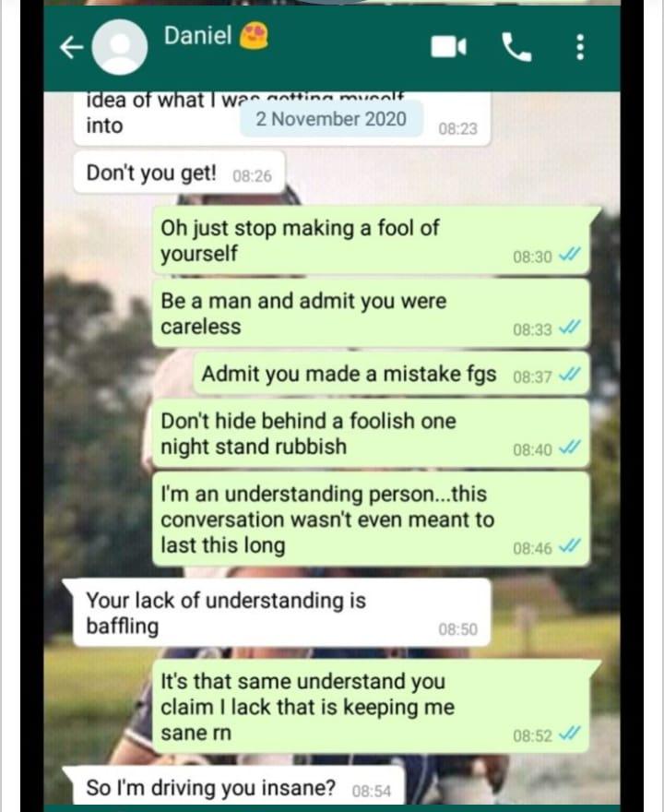Tap the read ticks on the 08:52 message
664x812 pixels.
pyautogui.click(x=570, y=734)
